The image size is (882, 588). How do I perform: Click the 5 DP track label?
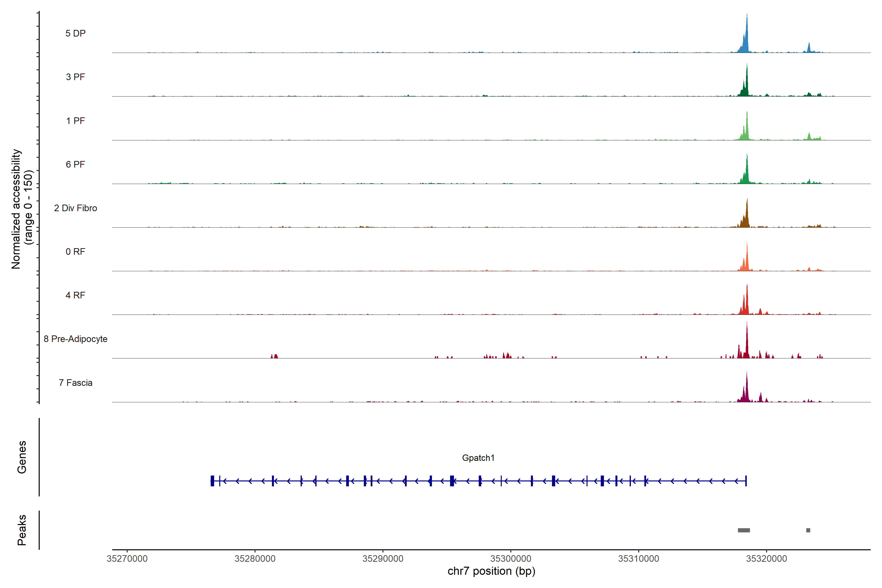(x=75, y=33)
